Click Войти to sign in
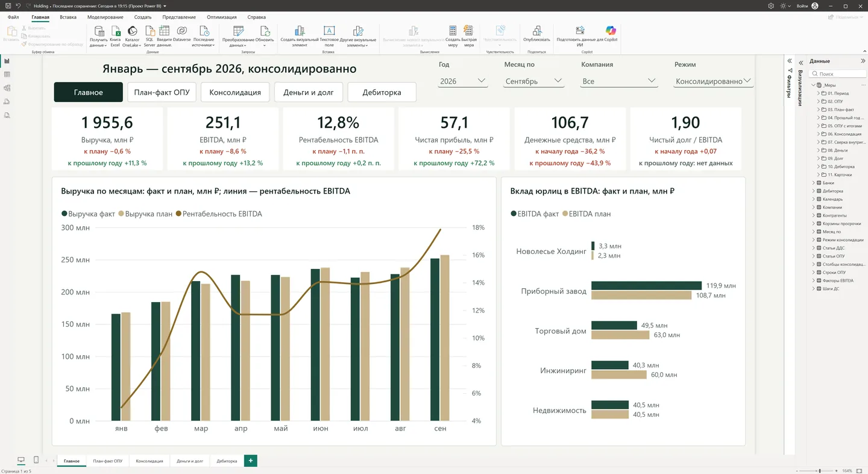The height and width of the screenshot is (474, 868). pos(802,6)
